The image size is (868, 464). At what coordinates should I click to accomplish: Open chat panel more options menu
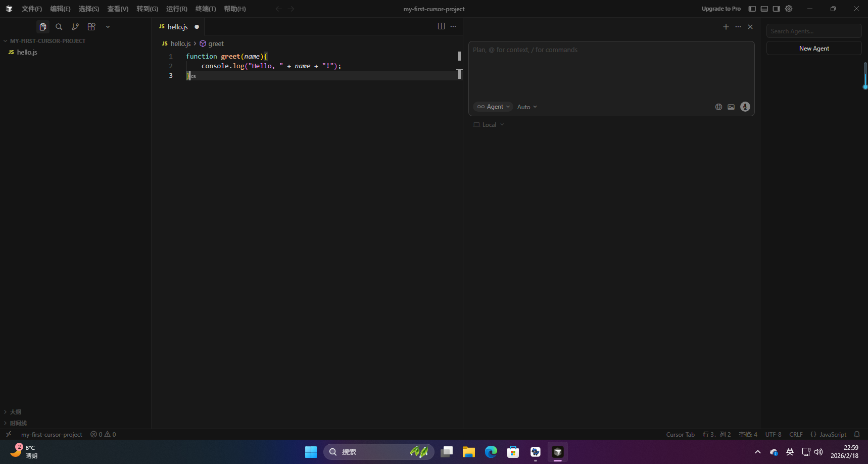tap(738, 27)
